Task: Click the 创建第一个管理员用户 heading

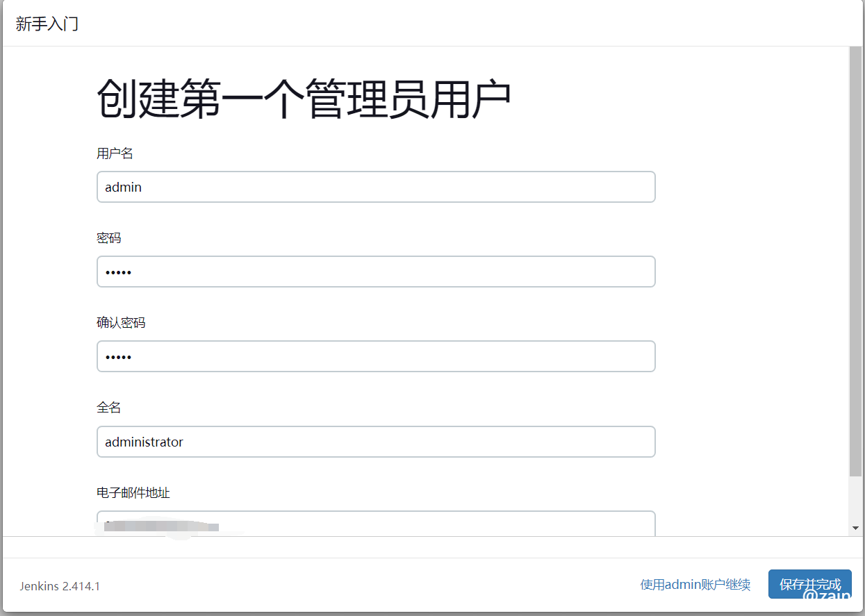Action: [x=304, y=99]
